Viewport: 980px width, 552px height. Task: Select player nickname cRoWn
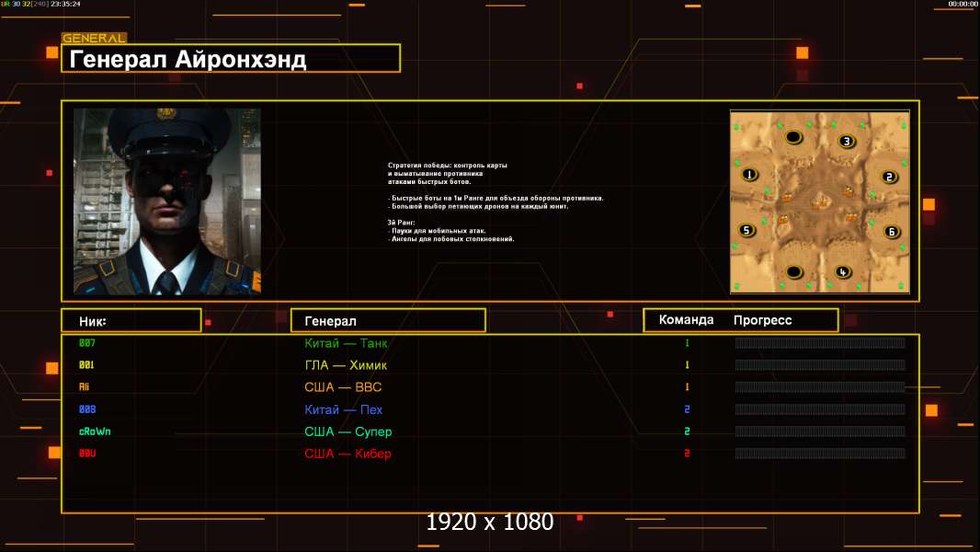click(95, 431)
